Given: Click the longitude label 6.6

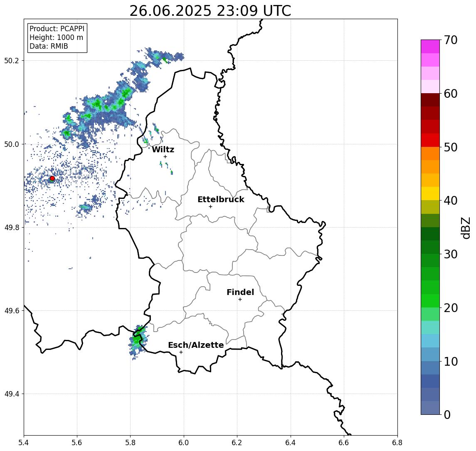Looking at the screenshot, I should [x=344, y=443].
